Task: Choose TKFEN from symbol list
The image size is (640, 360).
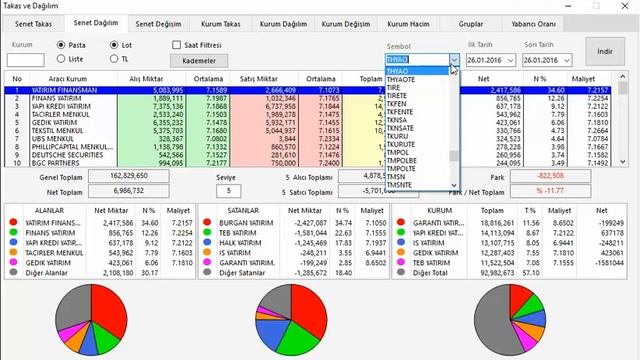Action: point(417,104)
